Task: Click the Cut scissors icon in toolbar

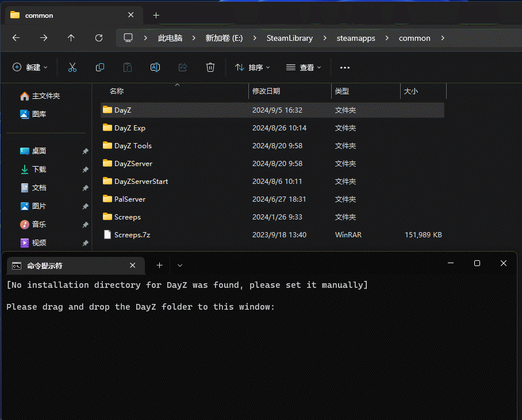Action: 72,67
